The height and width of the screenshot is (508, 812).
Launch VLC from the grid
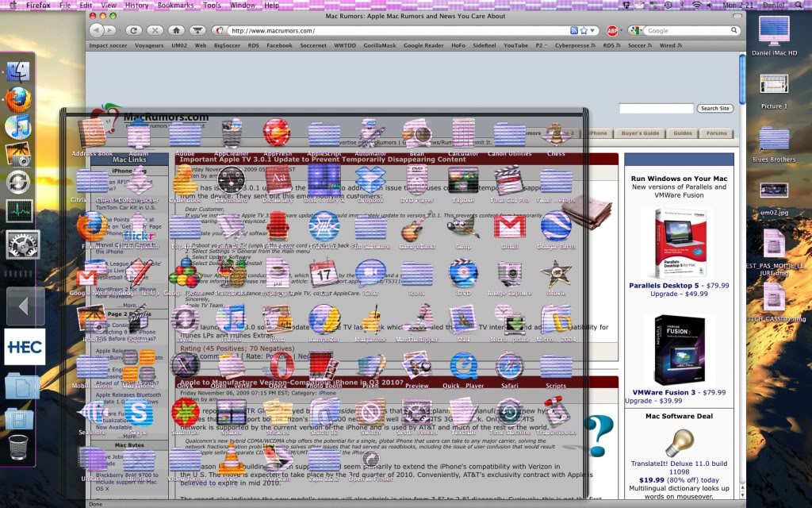(231, 459)
